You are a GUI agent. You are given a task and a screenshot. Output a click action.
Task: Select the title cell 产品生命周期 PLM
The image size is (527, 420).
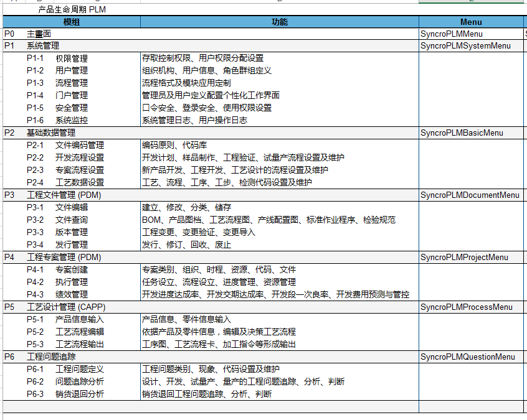72,10
